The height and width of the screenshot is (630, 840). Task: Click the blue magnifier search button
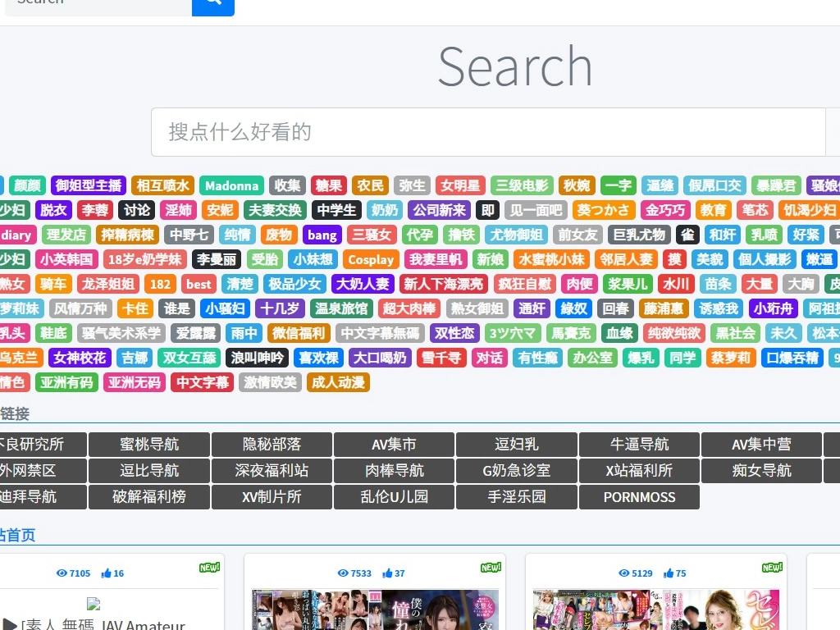213,4
